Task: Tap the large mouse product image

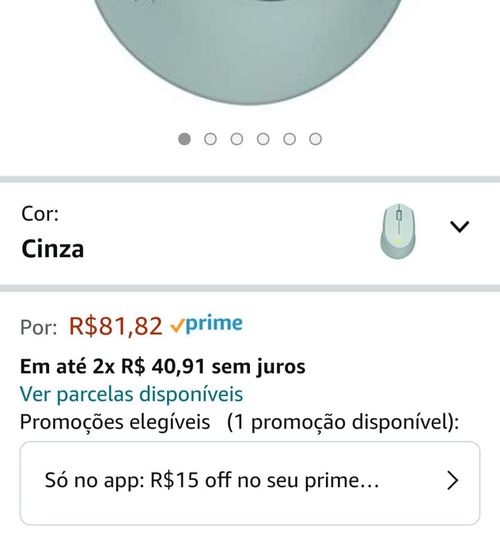Action: tap(248, 52)
